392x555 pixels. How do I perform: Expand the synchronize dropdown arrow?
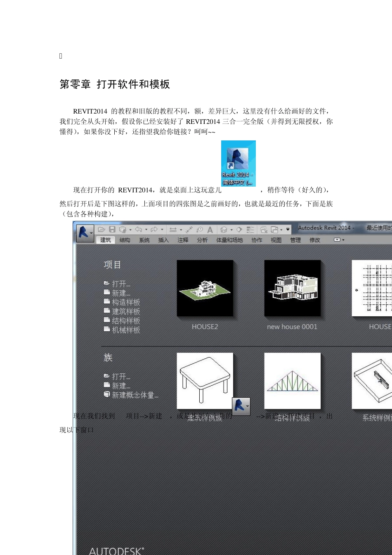point(130,230)
